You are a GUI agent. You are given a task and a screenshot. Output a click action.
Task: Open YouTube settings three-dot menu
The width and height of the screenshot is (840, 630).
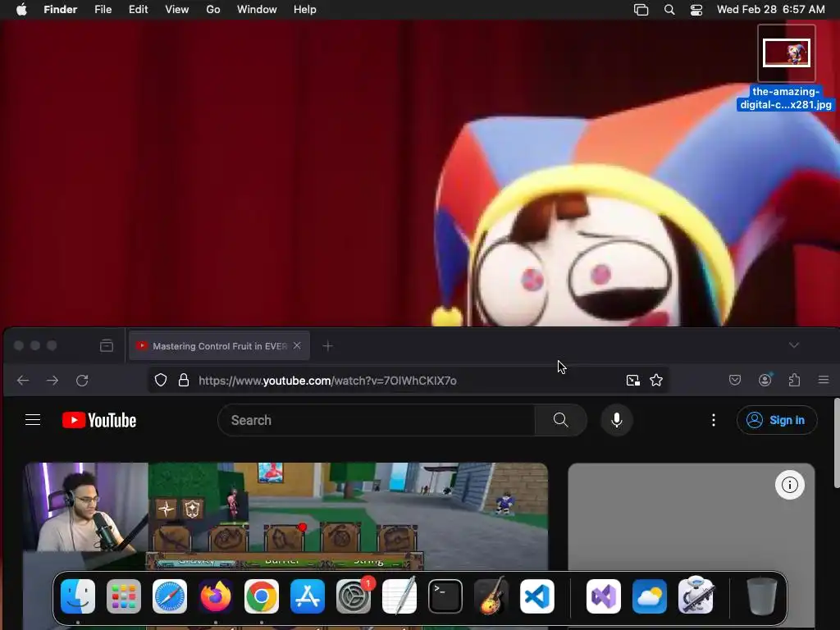[713, 420]
